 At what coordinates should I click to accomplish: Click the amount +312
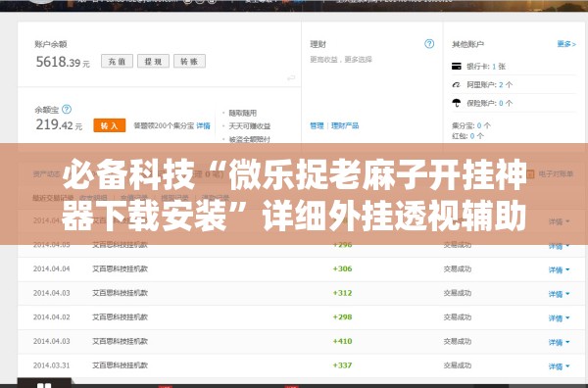click(x=342, y=293)
